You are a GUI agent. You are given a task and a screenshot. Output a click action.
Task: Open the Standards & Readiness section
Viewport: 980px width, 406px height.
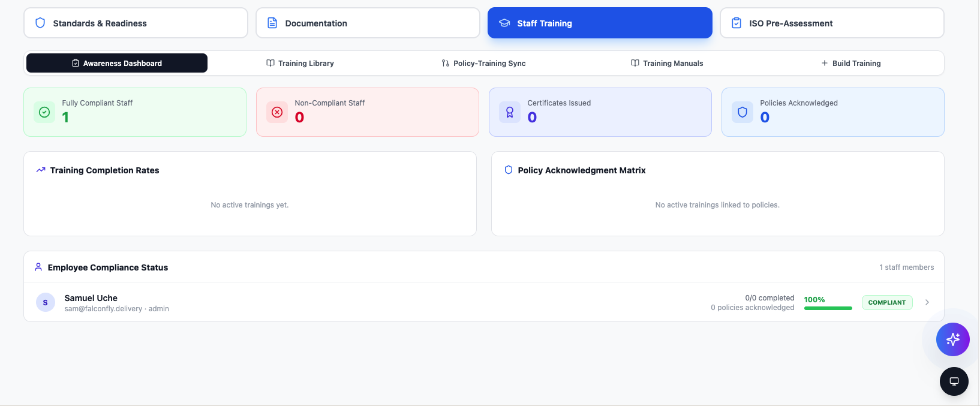tap(136, 23)
